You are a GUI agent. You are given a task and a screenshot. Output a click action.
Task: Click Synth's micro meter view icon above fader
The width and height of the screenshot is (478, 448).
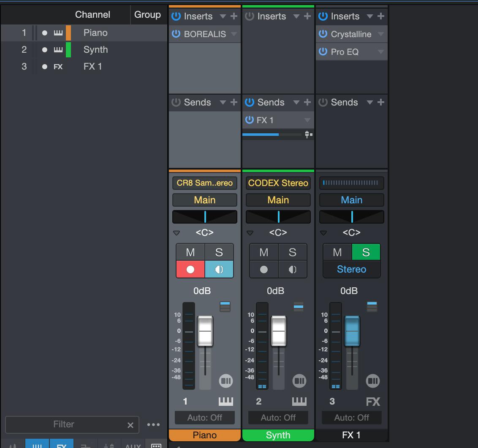(299, 307)
